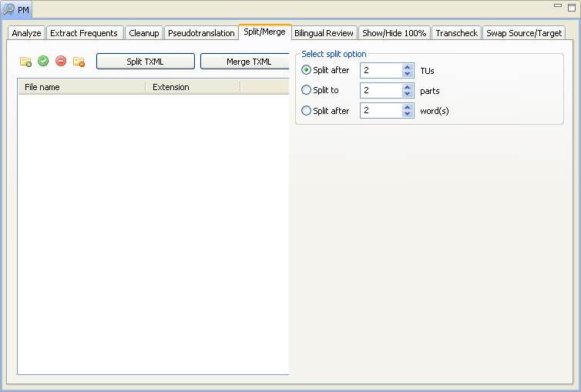Select the 'Split after' word(s) radio option
This screenshot has width=581, height=392.
coord(307,110)
